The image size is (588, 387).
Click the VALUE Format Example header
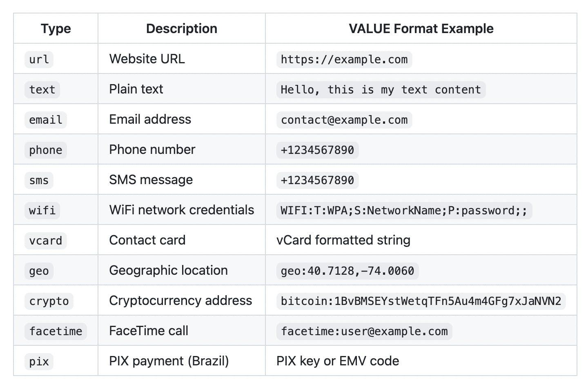coord(421,29)
